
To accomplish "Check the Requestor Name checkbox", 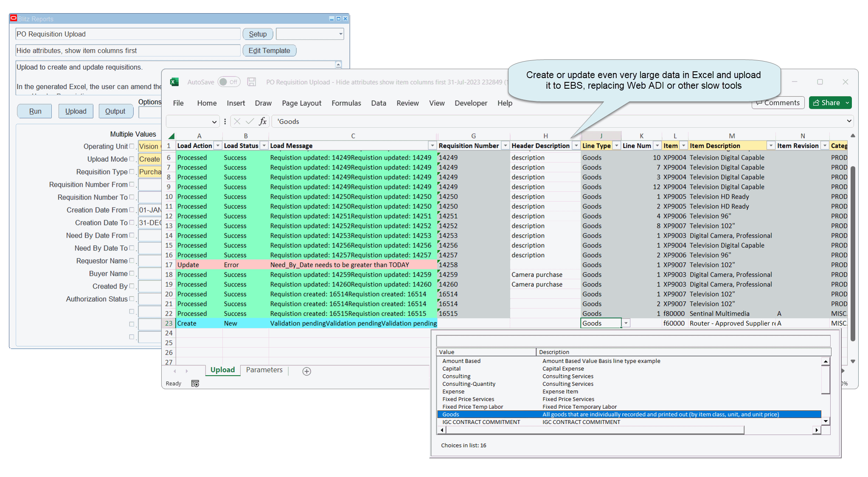I will pos(132,261).
